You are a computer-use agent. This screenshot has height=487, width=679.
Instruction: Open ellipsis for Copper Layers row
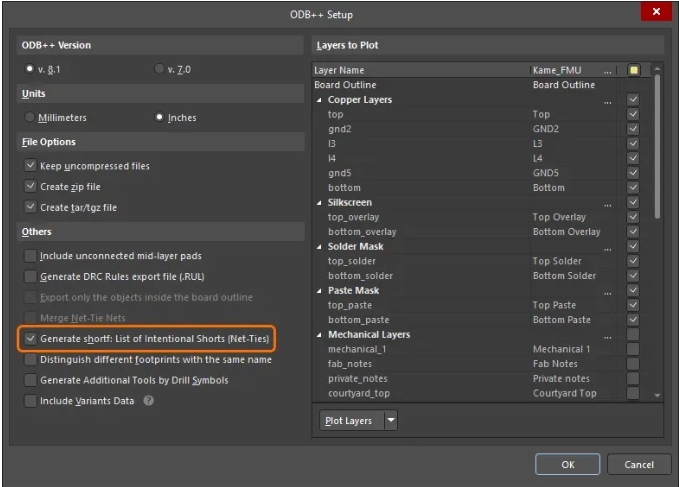click(608, 102)
